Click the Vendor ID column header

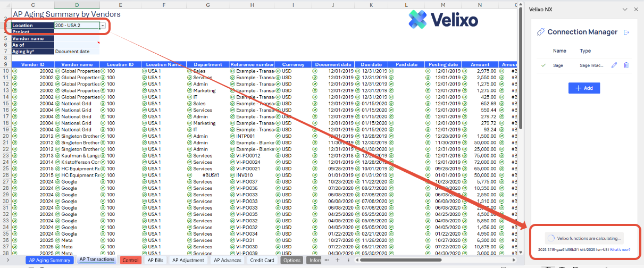(34, 64)
